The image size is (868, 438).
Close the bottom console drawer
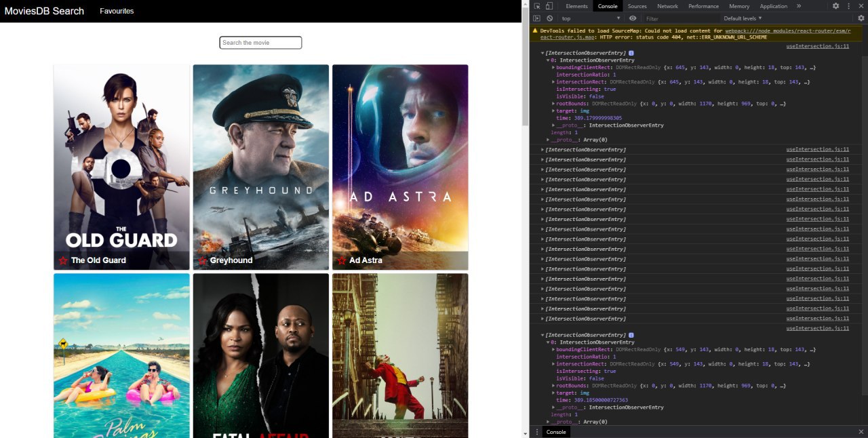[x=861, y=432]
